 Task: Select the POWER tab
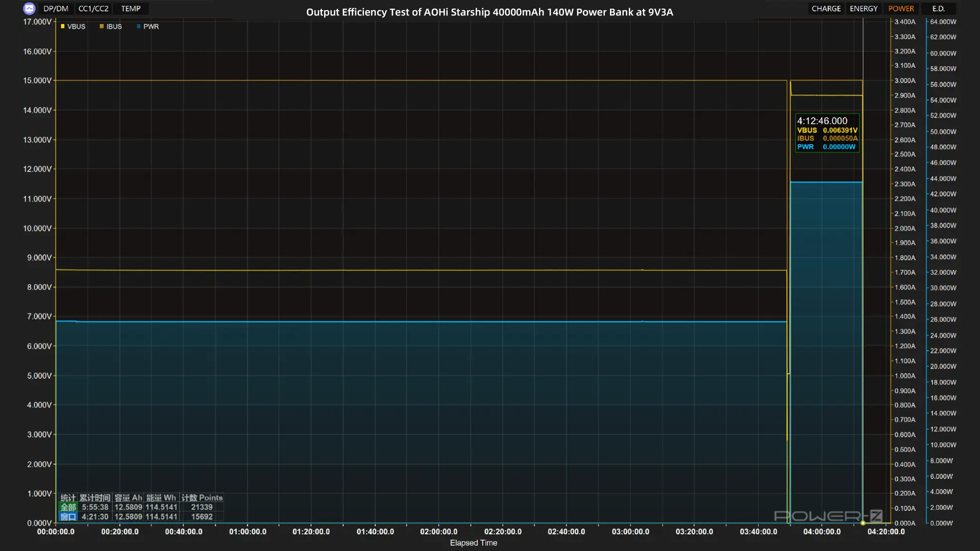coord(901,9)
